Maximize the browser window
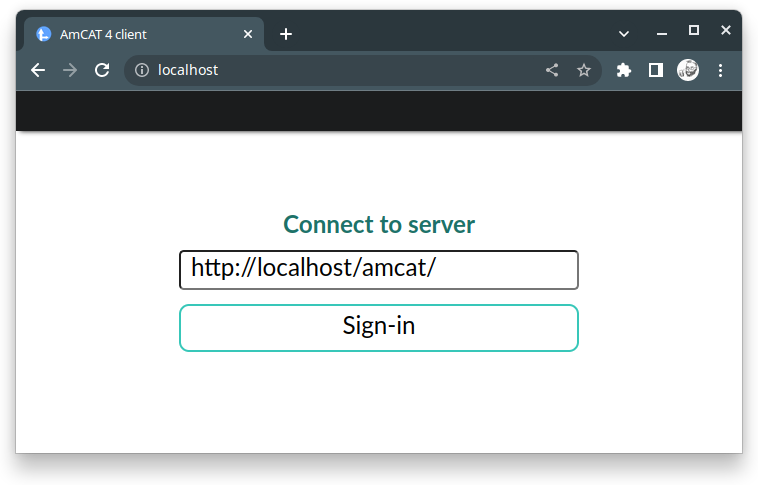Screen dimensions: 758x485 694,30
